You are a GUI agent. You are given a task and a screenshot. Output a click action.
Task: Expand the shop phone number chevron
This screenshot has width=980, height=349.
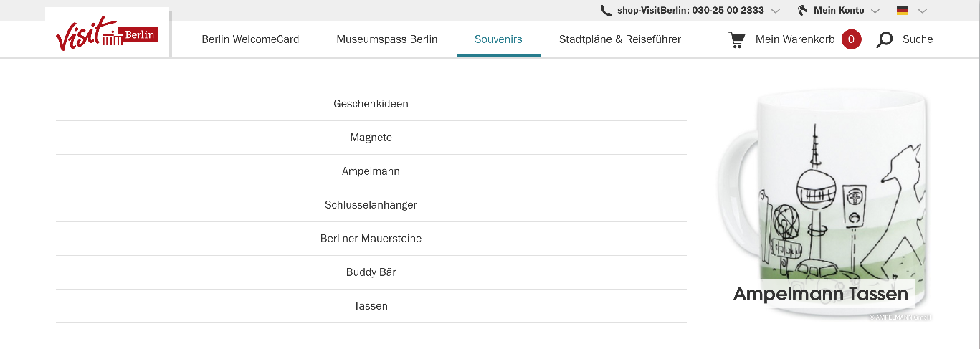tap(776, 11)
